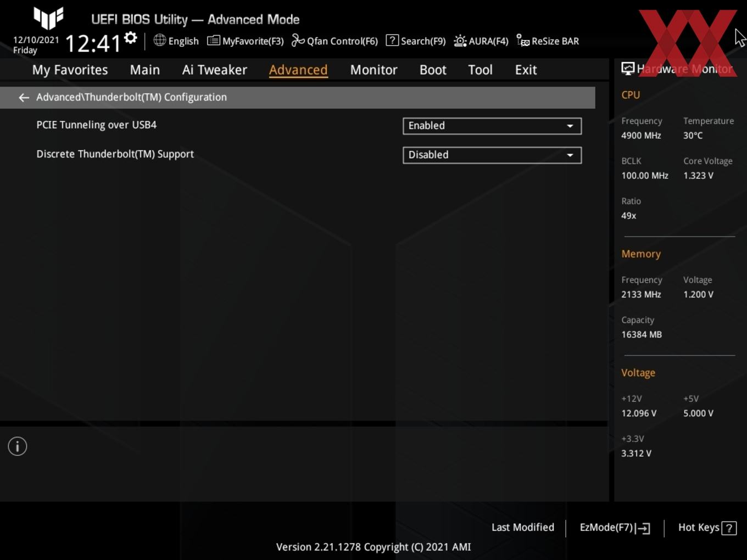
Task: Click Ratio value 49x
Action: [628, 216]
